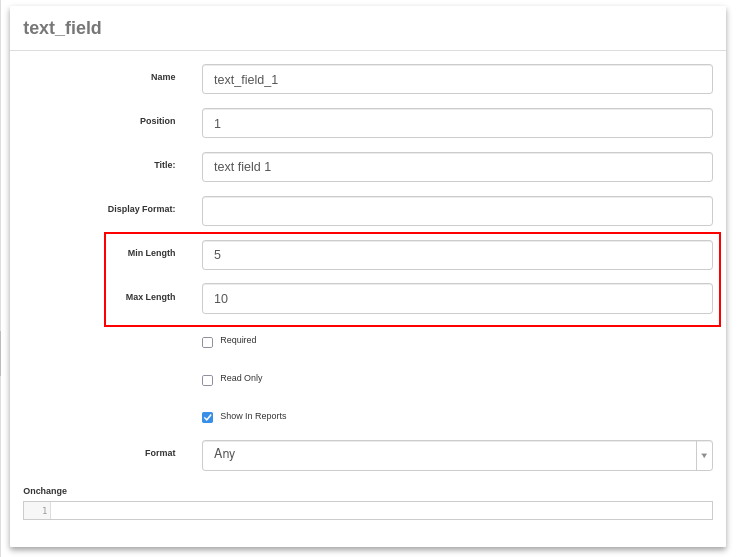This screenshot has height=557, width=746.
Task: Click the Format label
Action: pos(160,453)
